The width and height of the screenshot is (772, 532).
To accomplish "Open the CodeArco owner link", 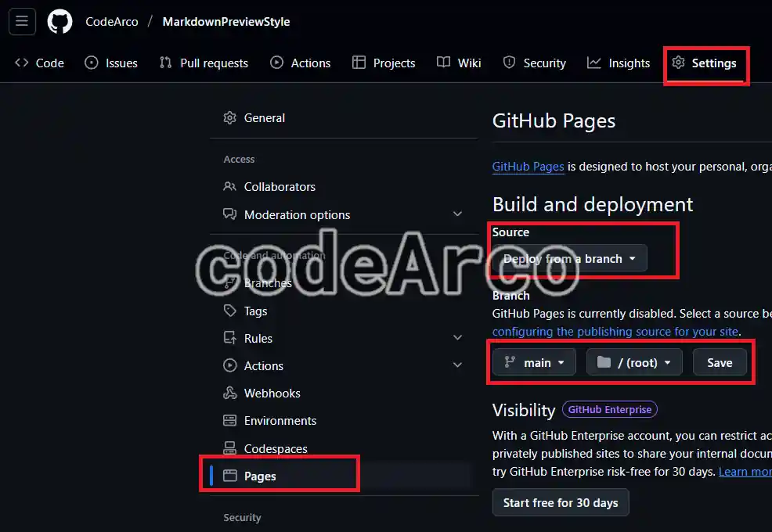I will pos(112,22).
